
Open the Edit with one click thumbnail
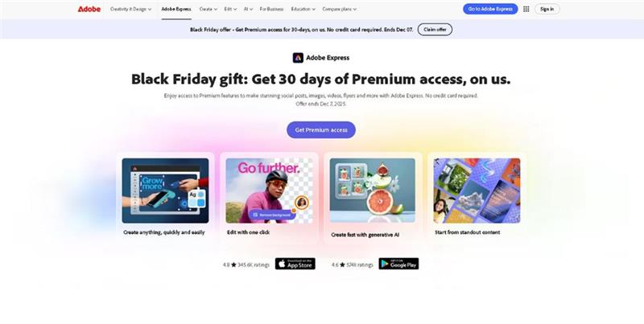coord(269,191)
